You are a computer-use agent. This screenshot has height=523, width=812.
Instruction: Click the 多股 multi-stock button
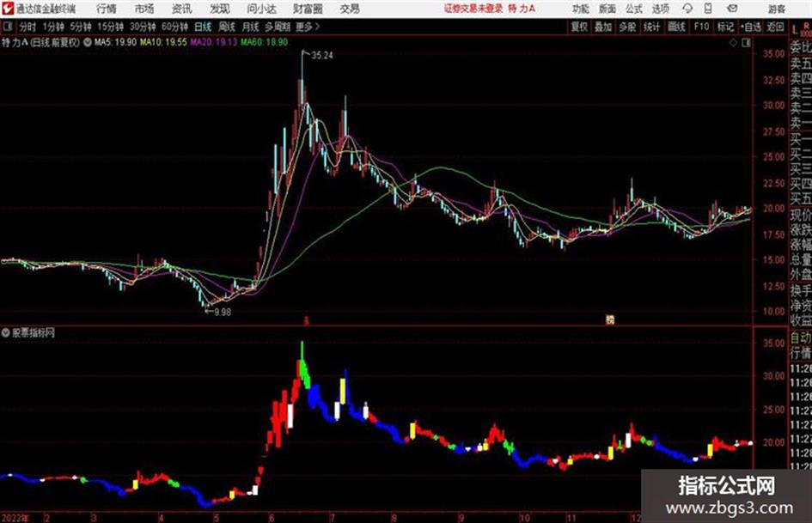626,27
